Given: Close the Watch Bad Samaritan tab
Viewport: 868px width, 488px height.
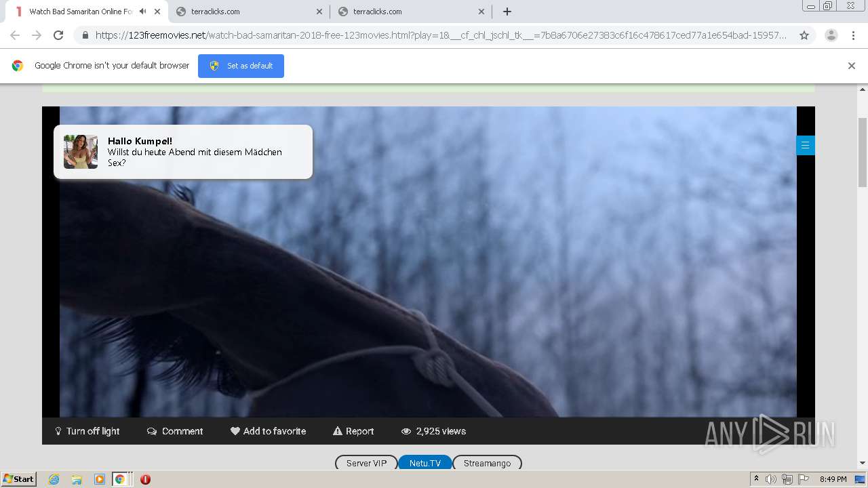Looking at the screenshot, I should (x=157, y=12).
